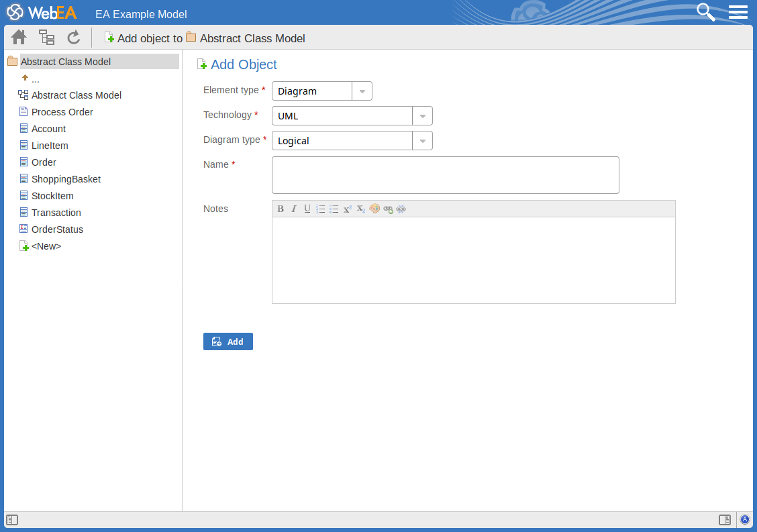Click the insert hyperlink icon
The width and height of the screenshot is (757, 532).
388,209
